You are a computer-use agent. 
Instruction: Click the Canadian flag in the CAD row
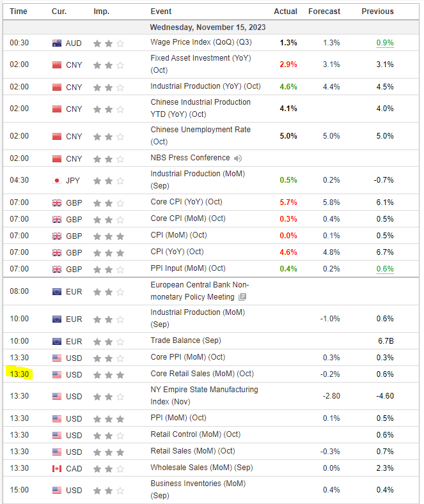pyautogui.click(x=58, y=469)
